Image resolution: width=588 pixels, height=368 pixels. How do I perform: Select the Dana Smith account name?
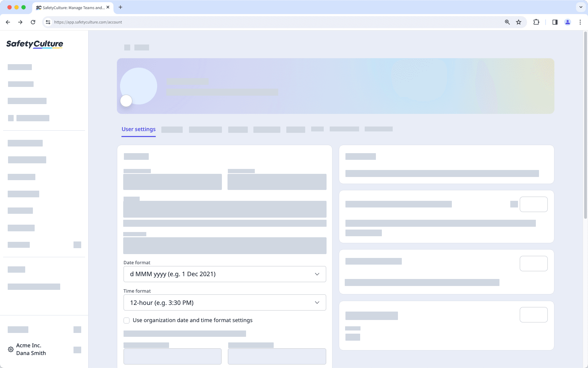click(31, 353)
